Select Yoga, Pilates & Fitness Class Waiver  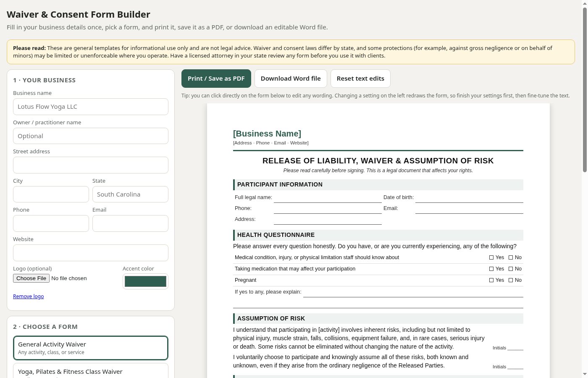[x=91, y=371]
